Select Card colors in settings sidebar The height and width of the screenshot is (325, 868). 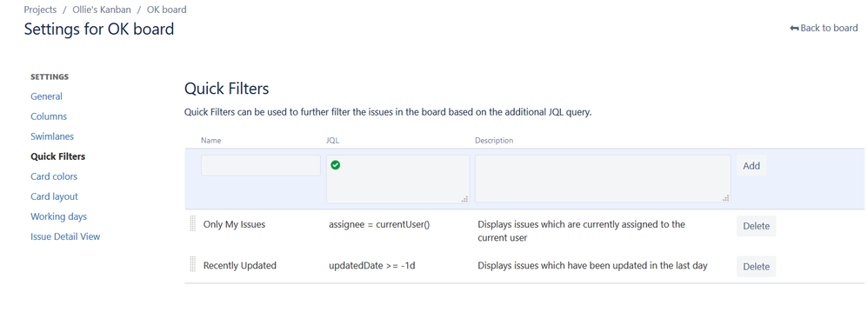[x=54, y=176]
